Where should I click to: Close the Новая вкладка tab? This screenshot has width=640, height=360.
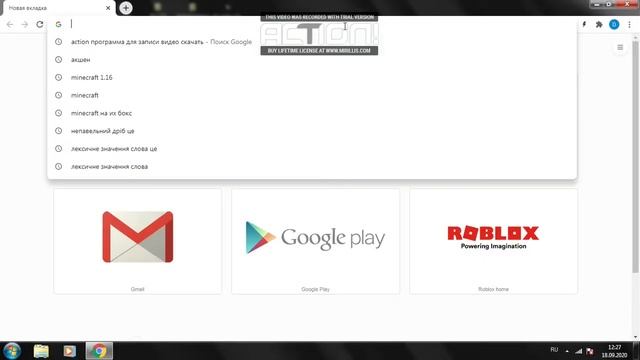(x=108, y=8)
